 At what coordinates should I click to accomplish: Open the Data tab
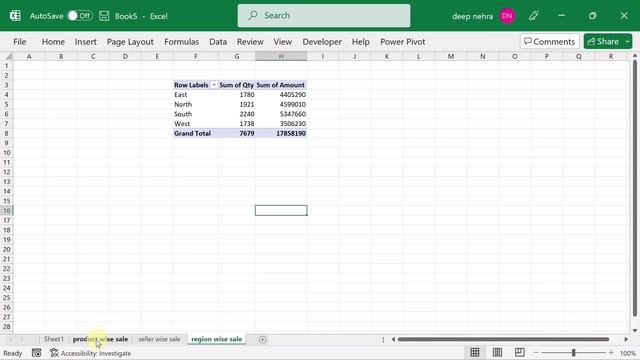coord(218,42)
